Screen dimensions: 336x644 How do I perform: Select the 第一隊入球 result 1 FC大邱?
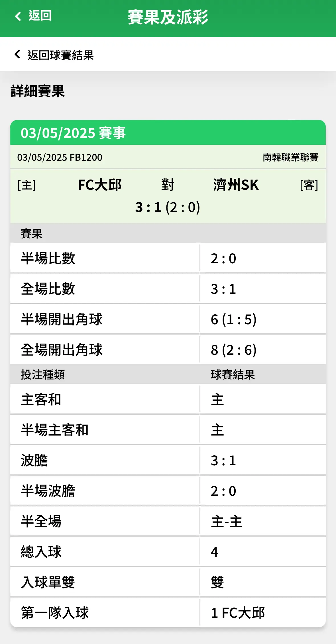coord(238,613)
